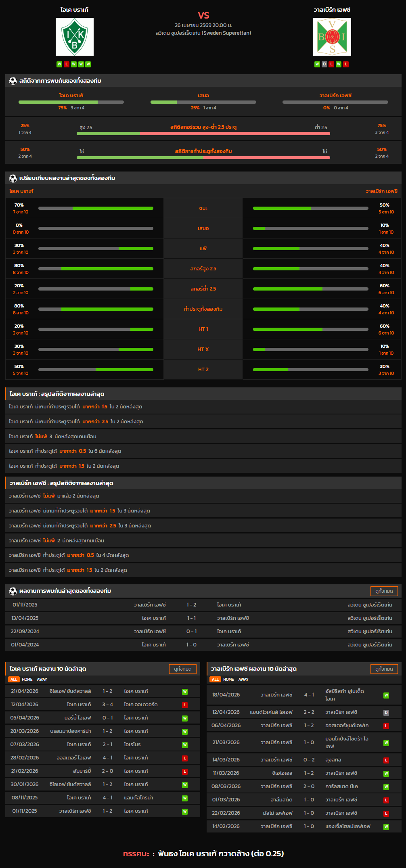Screen dimensions: 406x868
Task: Click the W result badge in Brage's 21/04/2026 row
Action: click(185, 692)
